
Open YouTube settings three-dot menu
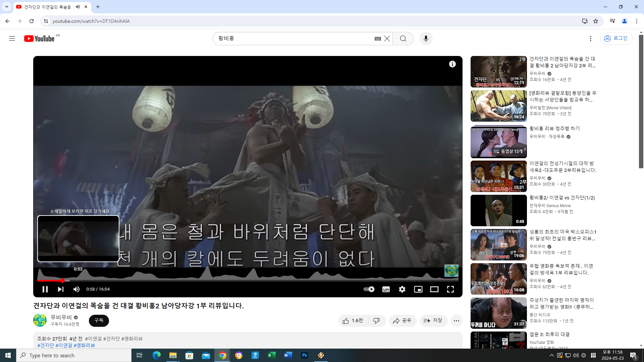pos(591,39)
